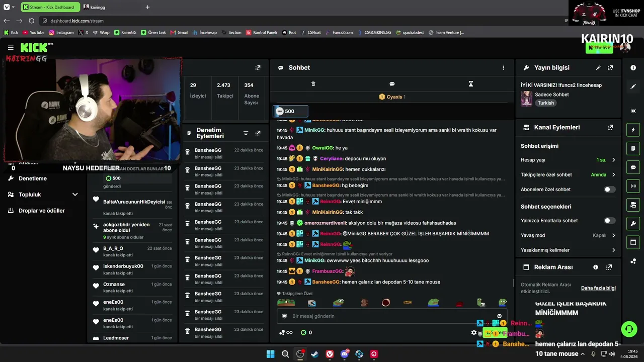Toggle Abonelere özel sohbet switch
Viewport: 644px width, 362px height.
click(609, 190)
